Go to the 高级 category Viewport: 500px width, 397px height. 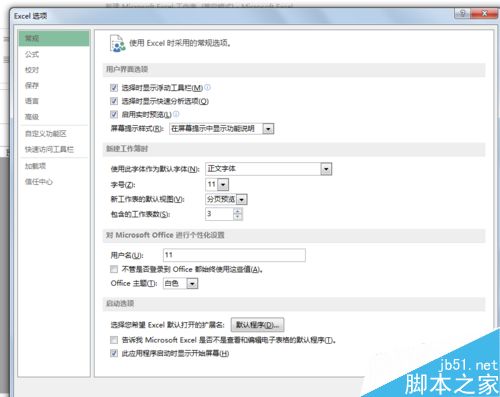click(x=54, y=117)
